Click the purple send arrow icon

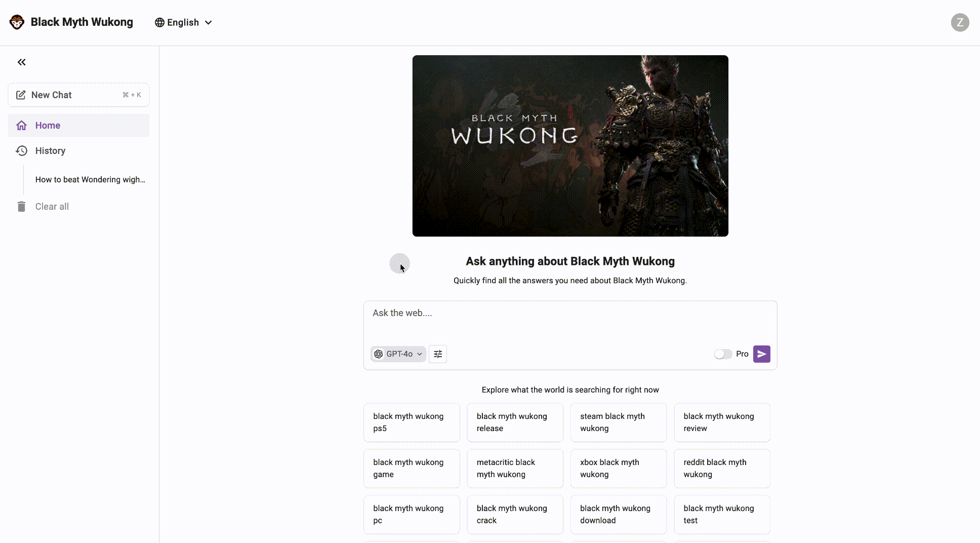coord(761,354)
